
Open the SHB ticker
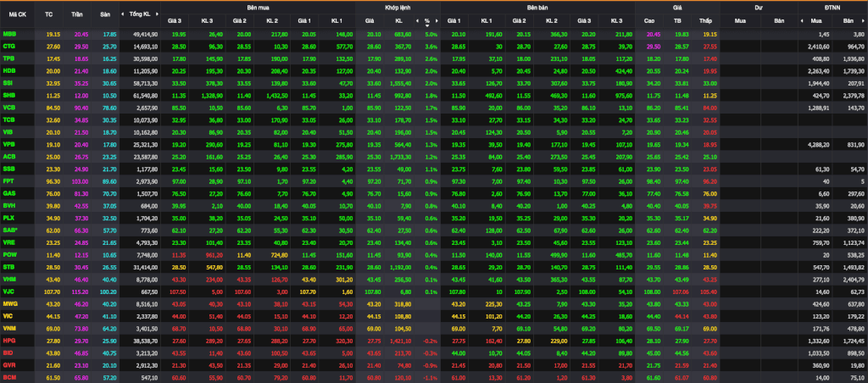(8, 95)
